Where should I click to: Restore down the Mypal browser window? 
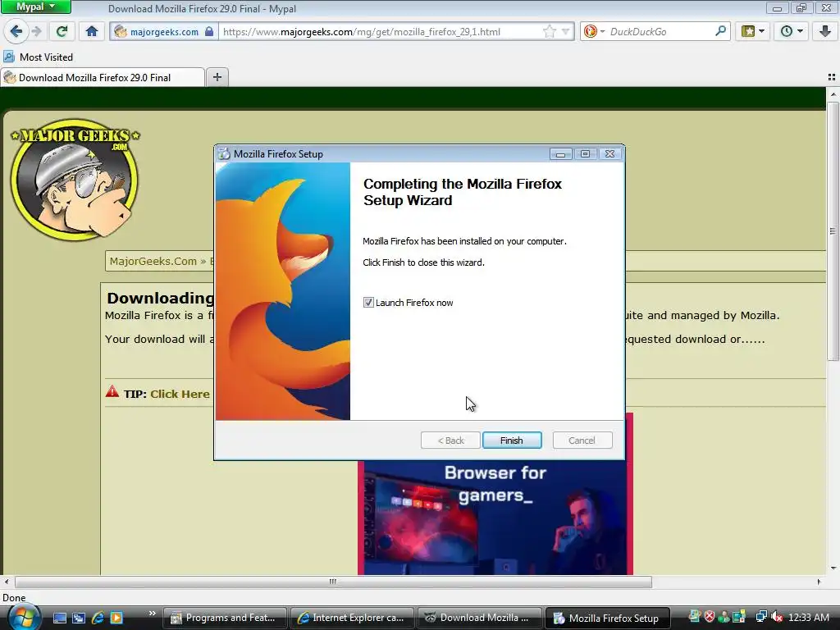pos(801,8)
